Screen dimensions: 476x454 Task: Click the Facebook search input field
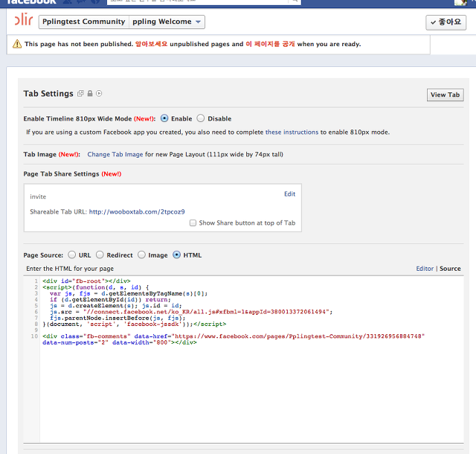tap(197, 1)
